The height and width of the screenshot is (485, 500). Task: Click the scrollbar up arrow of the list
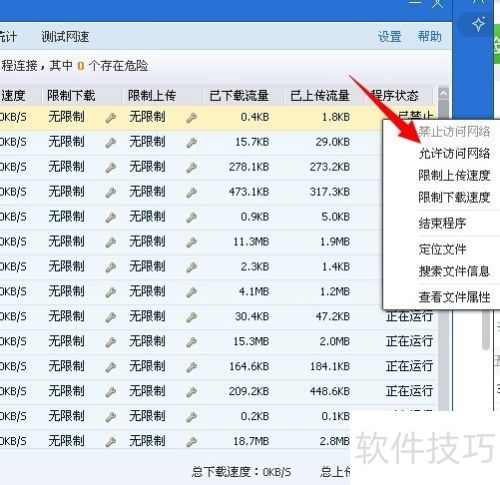(x=443, y=94)
